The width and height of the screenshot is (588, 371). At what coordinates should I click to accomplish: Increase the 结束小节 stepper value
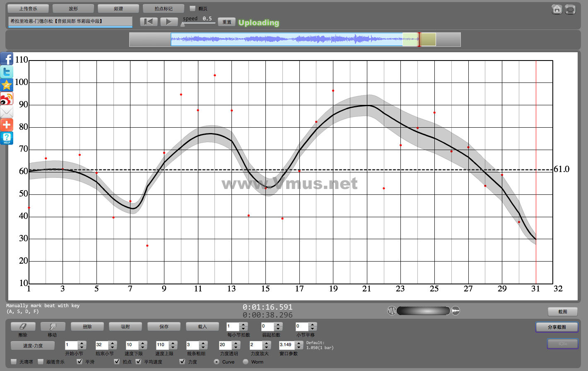coord(113,343)
